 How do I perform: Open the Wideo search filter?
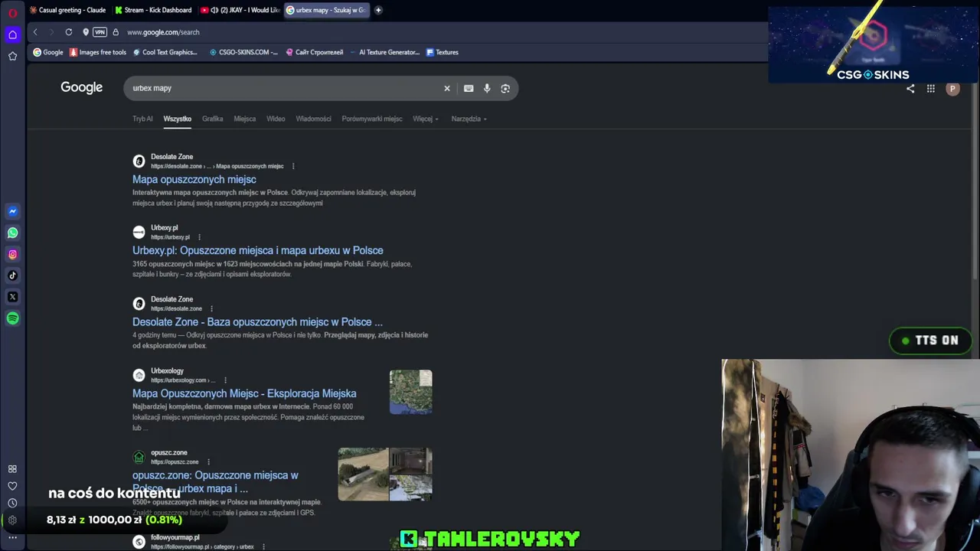click(x=276, y=119)
